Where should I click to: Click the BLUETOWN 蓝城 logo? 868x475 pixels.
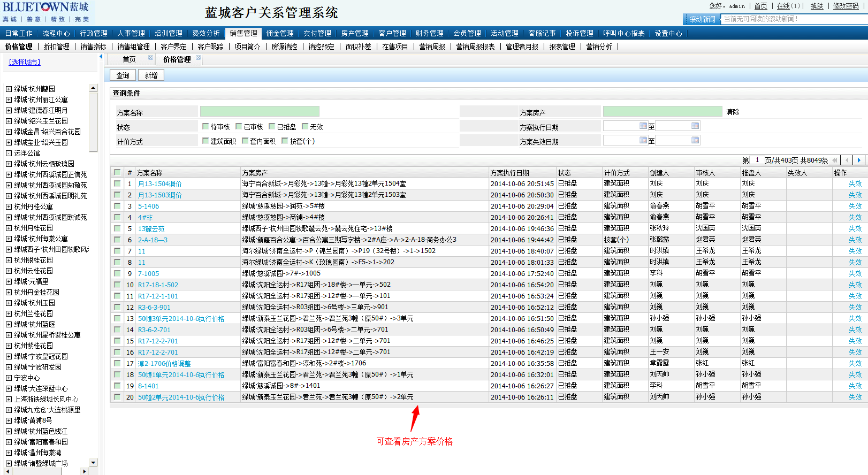(x=47, y=12)
